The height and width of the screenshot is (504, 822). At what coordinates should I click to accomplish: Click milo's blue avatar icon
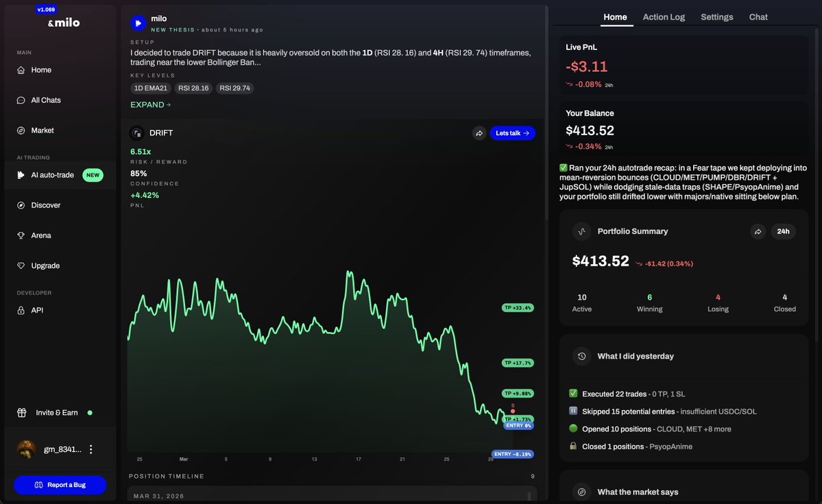pyautogui.click(x=138, y=23)
